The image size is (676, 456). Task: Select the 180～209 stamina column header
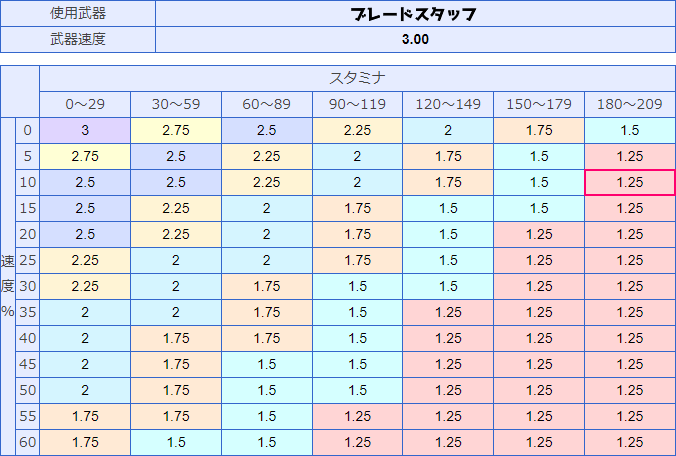pyautogui.click(x=630, y=104)
